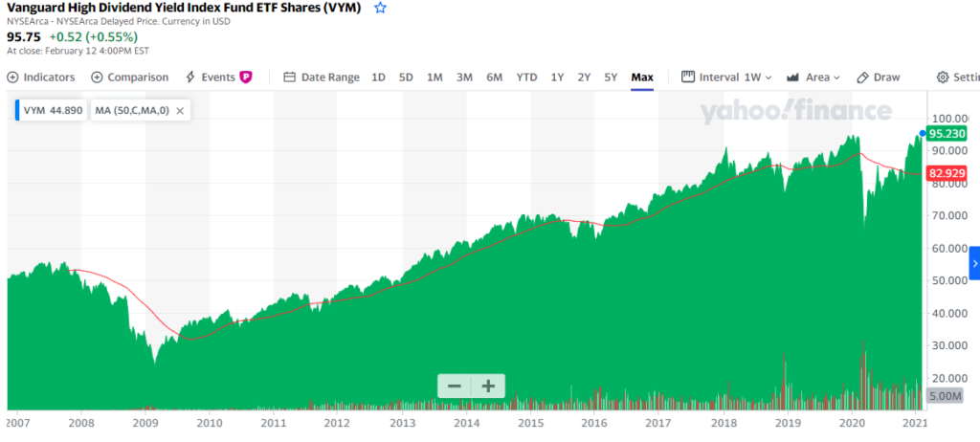Select the 5Y range
Viewport: 980px width, 442px height.
(x=611, y=77)
